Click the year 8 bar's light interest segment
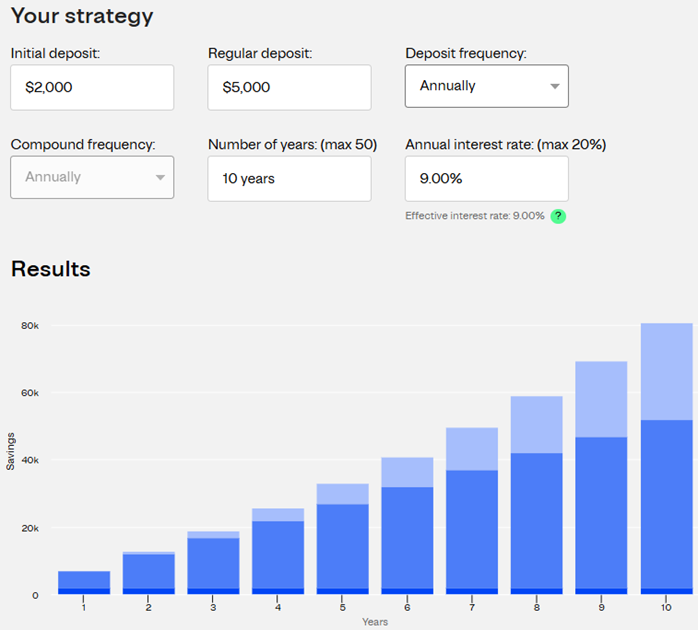 tap(537, 424)
